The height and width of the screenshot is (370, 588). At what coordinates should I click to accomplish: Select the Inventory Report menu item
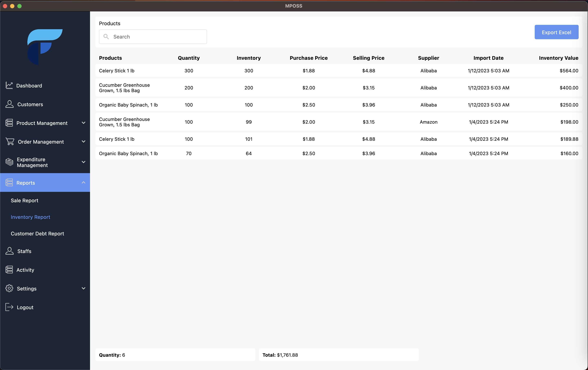pos(30,217)
